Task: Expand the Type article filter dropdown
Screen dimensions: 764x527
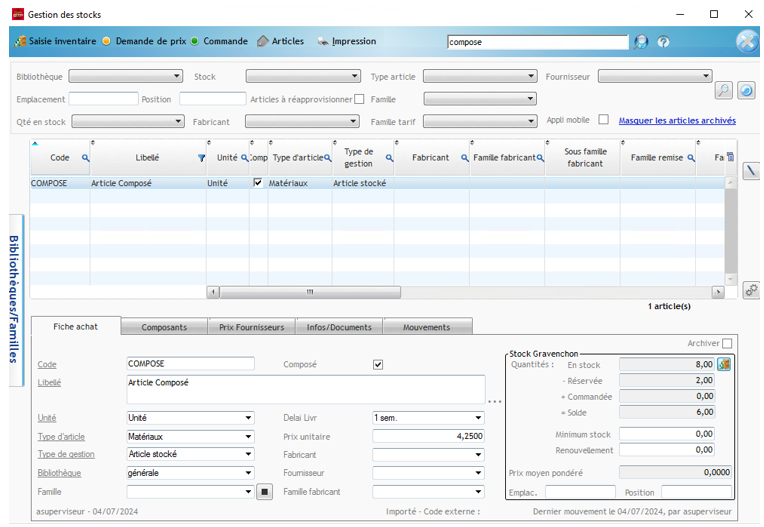Action: (480, 76)
